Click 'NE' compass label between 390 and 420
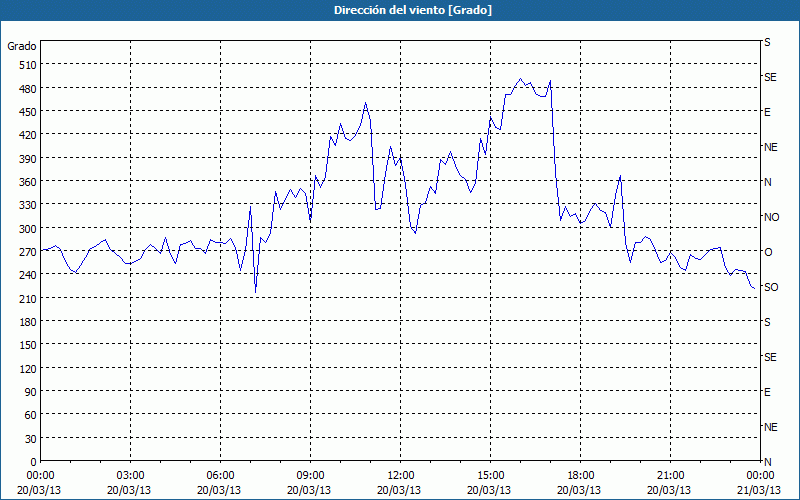The image size is (800, 500). tap(770, 147)
